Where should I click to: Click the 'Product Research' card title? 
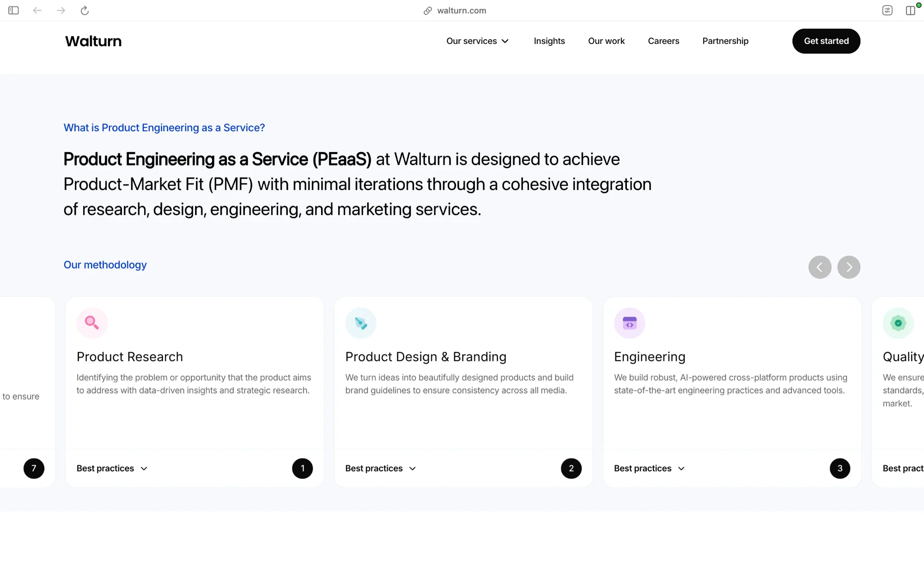130,357
